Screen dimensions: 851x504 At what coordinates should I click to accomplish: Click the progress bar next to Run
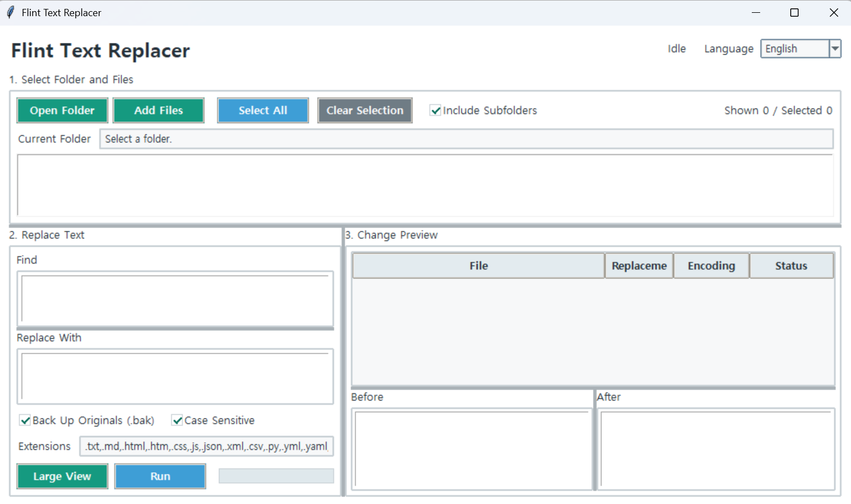[276, 476]
